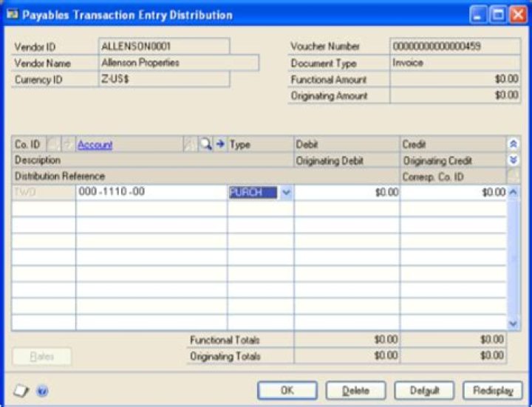Image resolution: width=532 pixels, height=407 pixels.
Task: Click the Credit amount cell in first row
Action: [x=453, y=192]
